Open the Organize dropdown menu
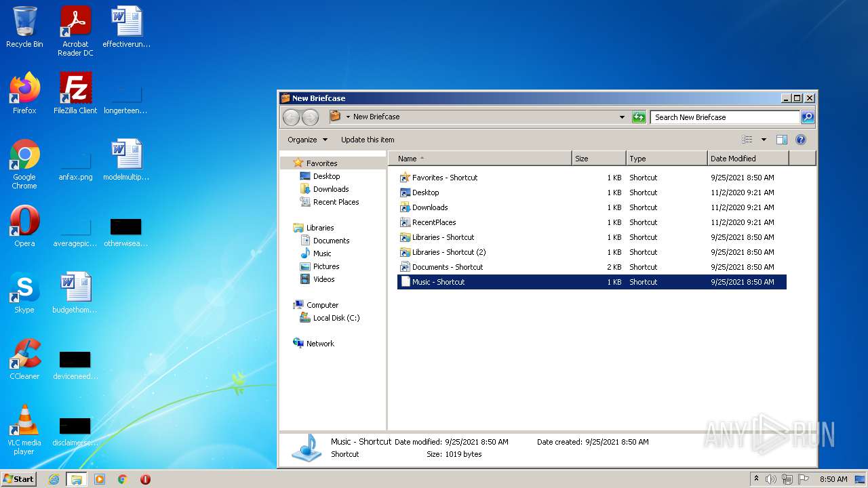 [x=307, y=140]
